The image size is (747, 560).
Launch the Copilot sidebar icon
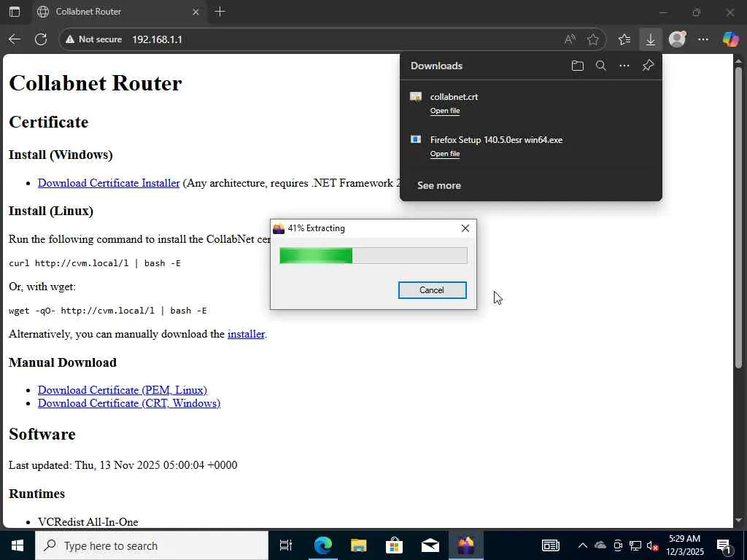(x=730, y=39)
